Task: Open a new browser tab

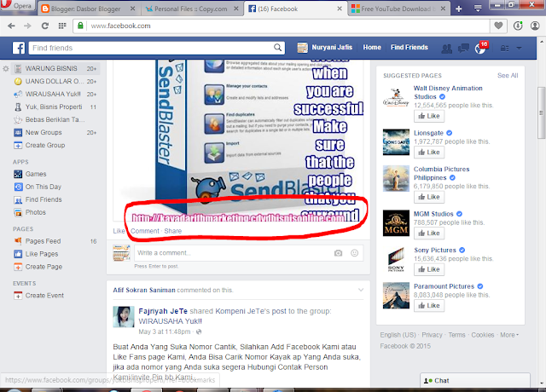Action: [x=459, y=9]
